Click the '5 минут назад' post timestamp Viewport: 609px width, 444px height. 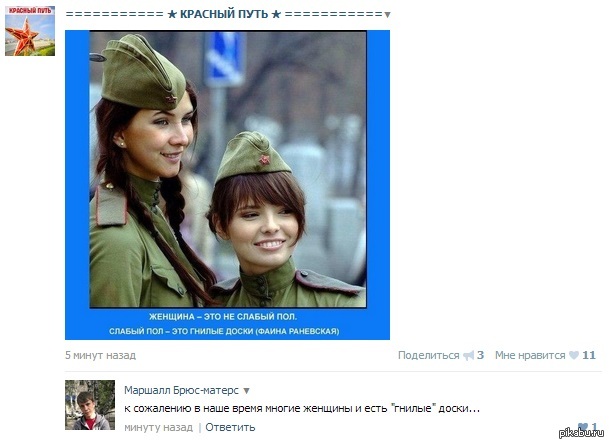101,355
